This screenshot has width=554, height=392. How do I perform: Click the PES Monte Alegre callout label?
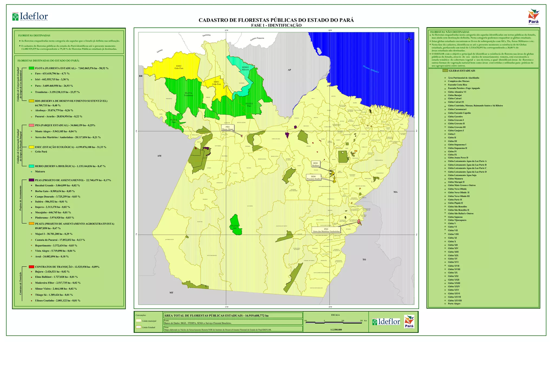point(227,128)
